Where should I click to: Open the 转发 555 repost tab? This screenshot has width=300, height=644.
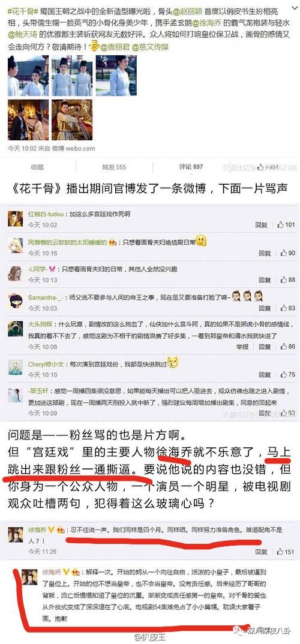114,167
